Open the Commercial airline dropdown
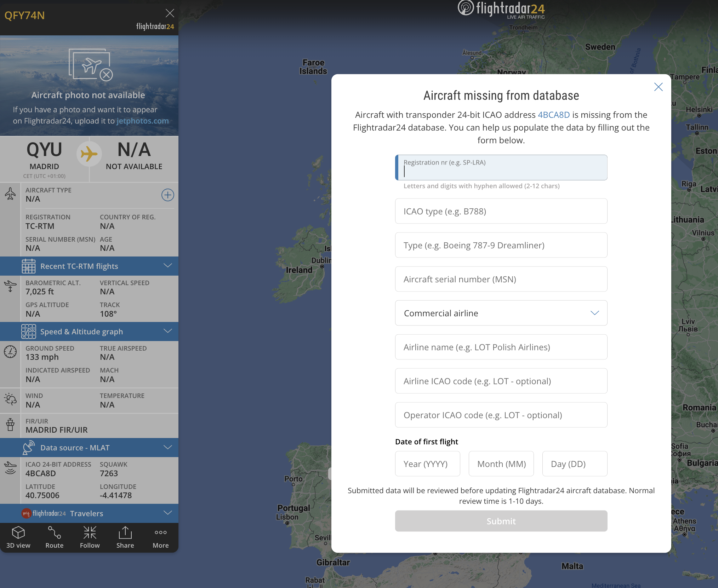The height and width of the screenshot is (588, 718). coord(501,313)
